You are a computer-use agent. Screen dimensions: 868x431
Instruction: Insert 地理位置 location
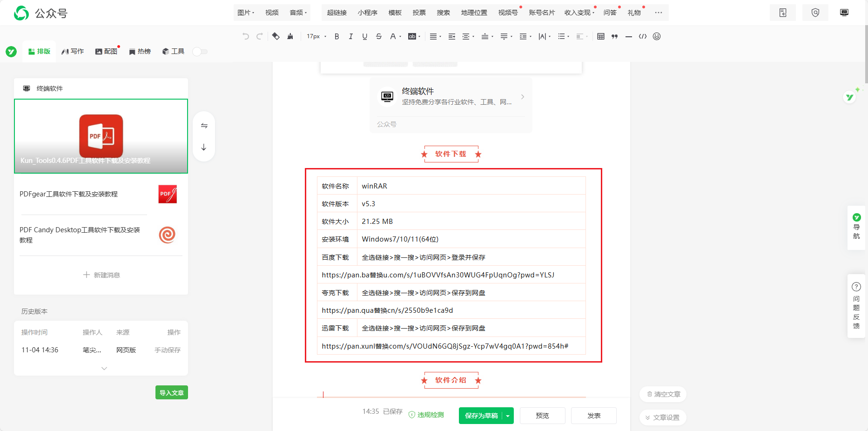coord(474,13)
